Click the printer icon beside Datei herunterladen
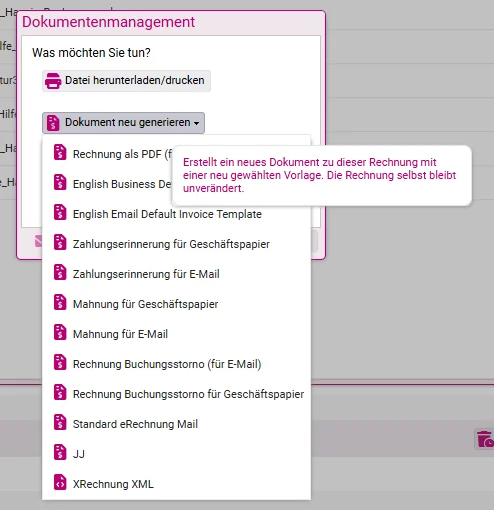This screenshot has width=494, height=510. 53,81
